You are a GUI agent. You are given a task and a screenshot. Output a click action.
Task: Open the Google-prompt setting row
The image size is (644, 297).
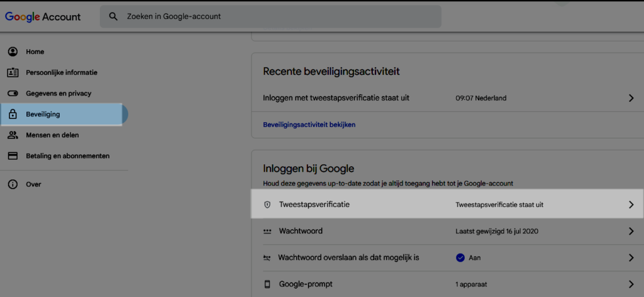(447, 284)
